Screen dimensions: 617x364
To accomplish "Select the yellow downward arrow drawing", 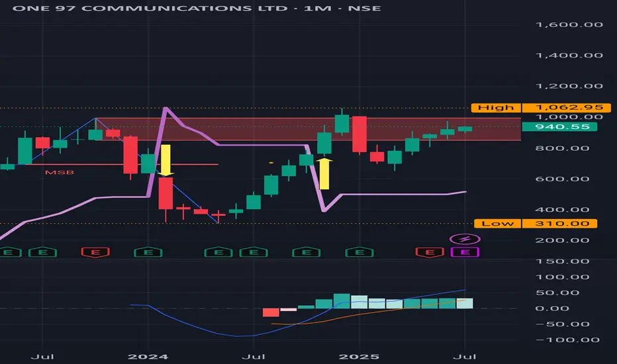I will [166, 160].
